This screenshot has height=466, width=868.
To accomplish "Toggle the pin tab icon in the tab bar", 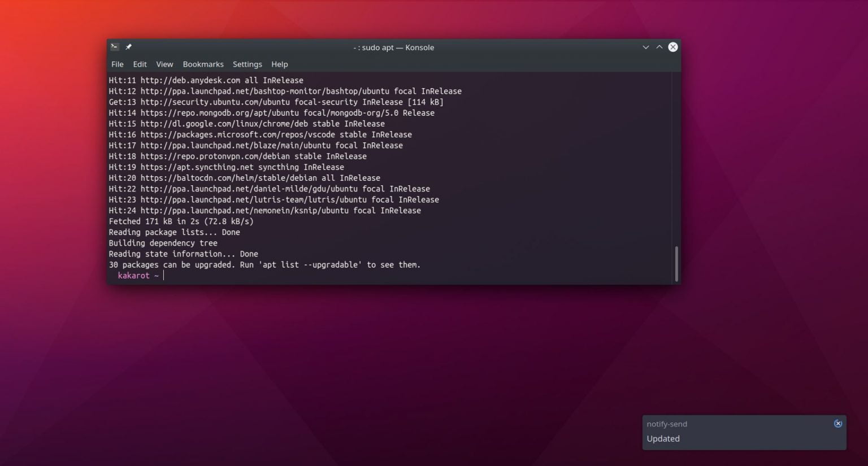I will (x=128, y=47).
